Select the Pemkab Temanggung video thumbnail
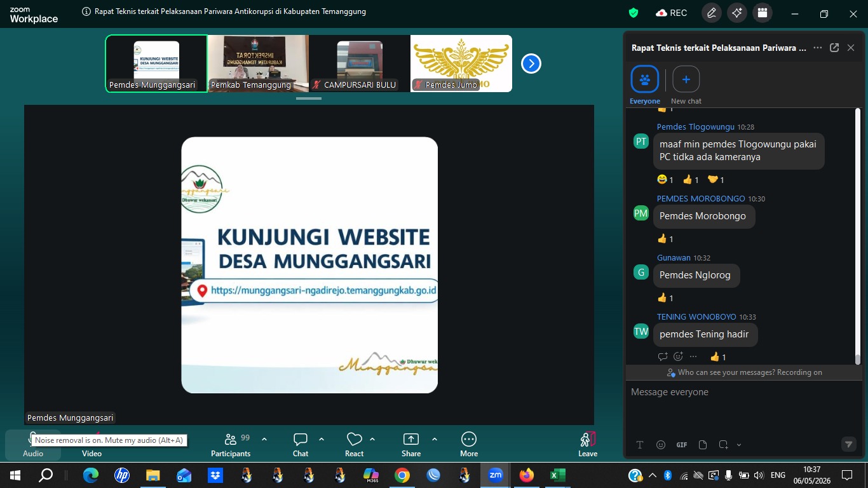Screen dimensions: 868x488 tap(258, 64)
